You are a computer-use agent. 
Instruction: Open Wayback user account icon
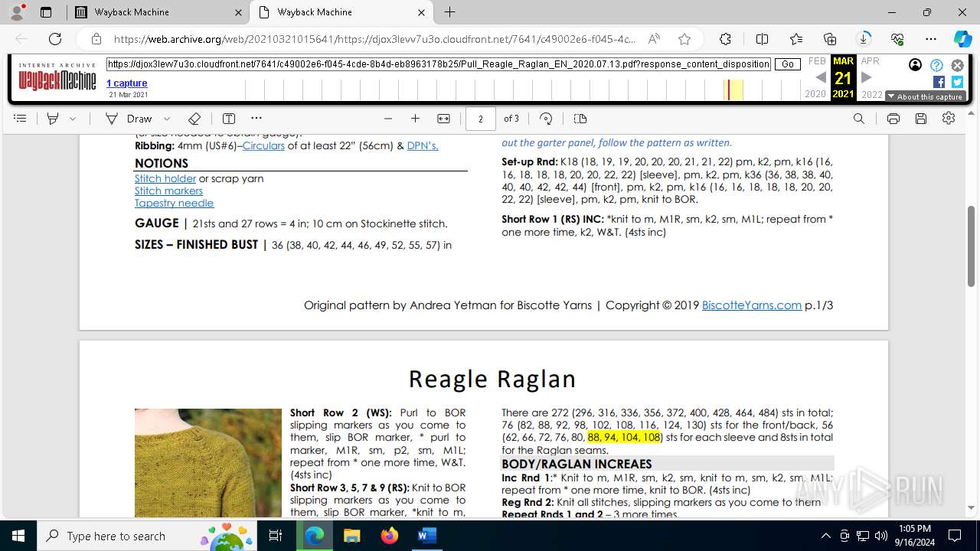point(915,65)
